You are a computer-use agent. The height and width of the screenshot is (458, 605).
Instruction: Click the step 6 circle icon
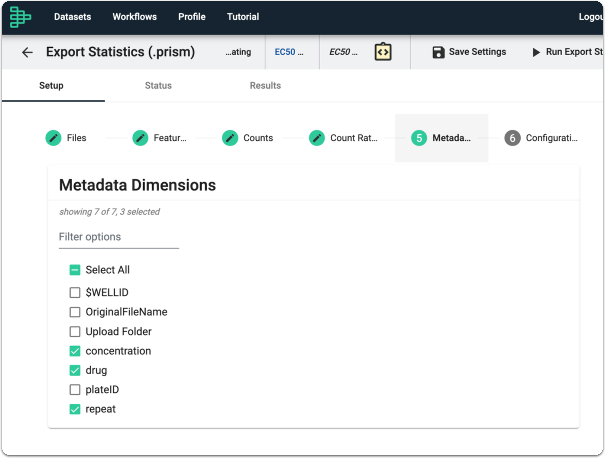(512, 138)
